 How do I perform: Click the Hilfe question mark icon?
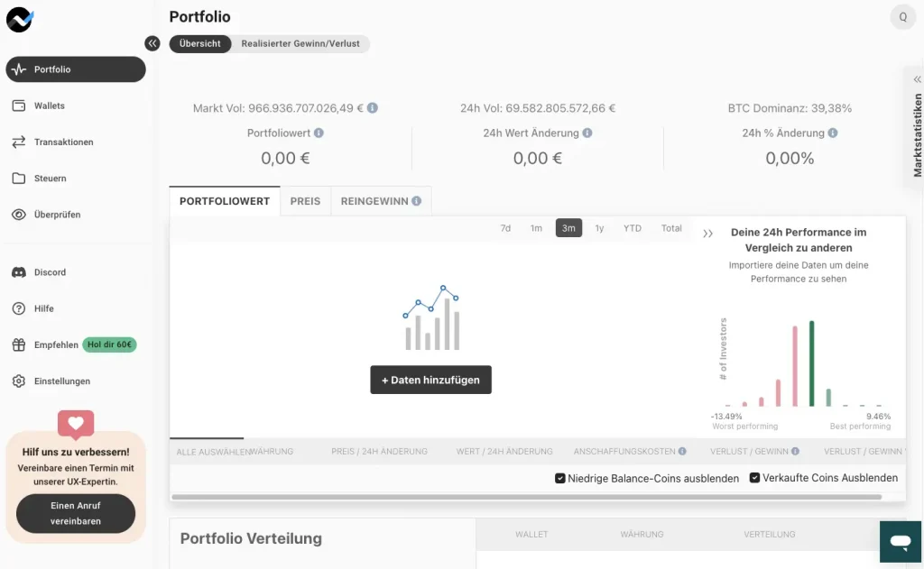pyautogui.click(x=18, y=308)
